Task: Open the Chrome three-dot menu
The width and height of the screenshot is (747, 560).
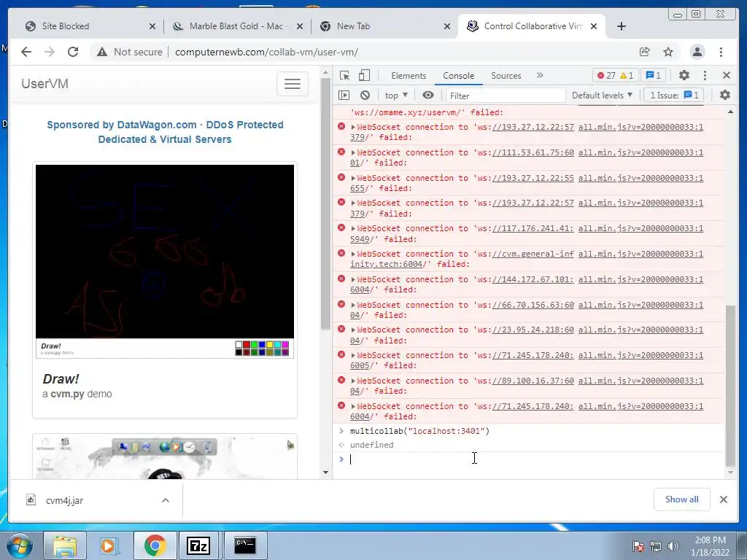Action: 721,52
